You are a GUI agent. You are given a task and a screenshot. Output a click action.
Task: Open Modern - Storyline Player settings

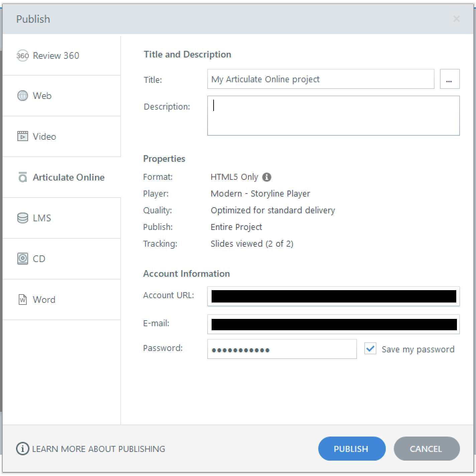pyautogui.click(x=260, y=194)
